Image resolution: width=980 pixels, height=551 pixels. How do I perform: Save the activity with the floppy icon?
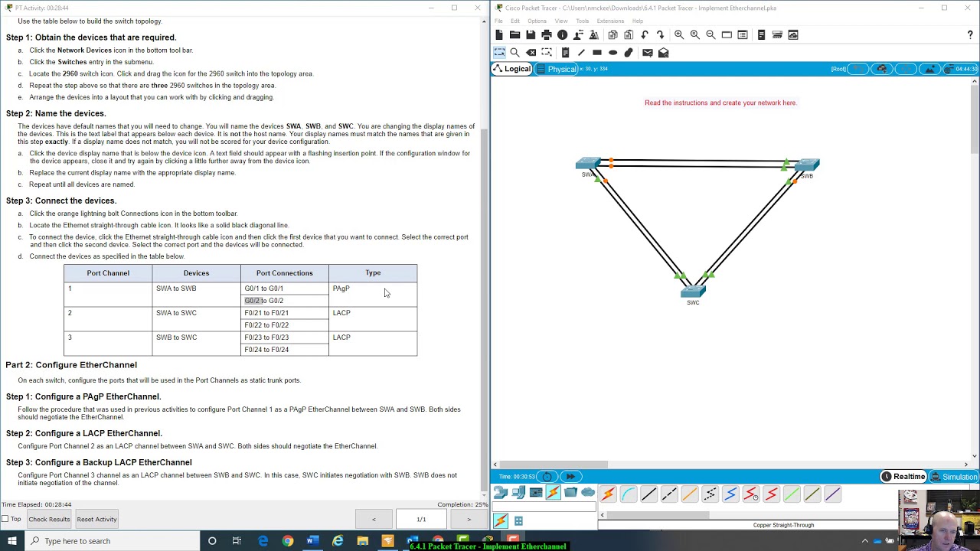coord(531,35)
